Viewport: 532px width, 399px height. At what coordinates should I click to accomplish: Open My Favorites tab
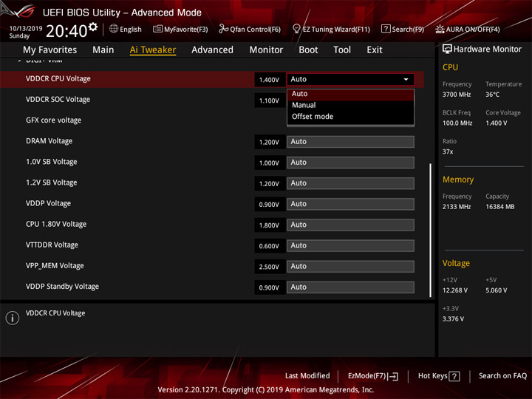[50, 50]
